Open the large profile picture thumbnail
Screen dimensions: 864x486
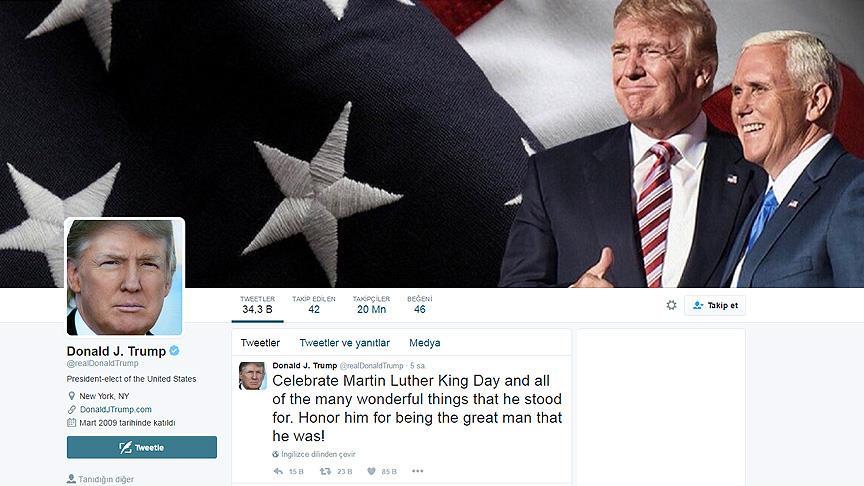125,277
